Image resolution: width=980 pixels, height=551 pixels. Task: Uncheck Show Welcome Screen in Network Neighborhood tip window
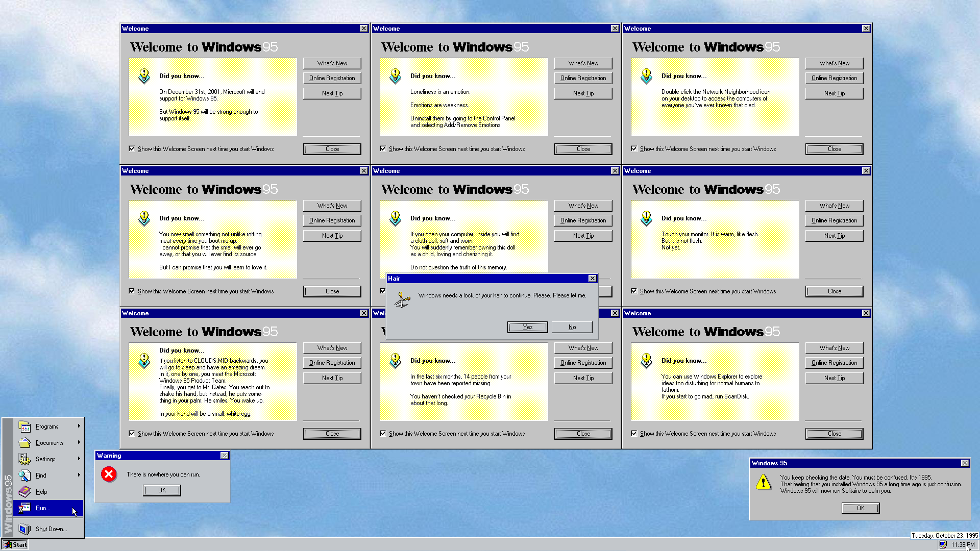634,149
